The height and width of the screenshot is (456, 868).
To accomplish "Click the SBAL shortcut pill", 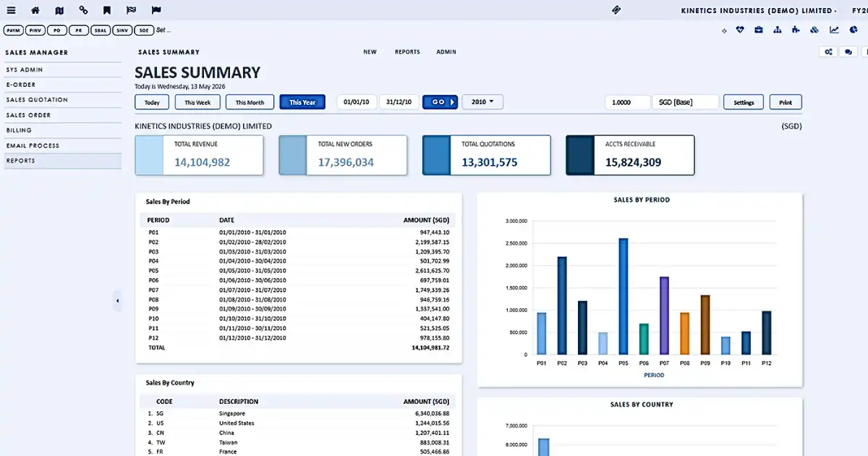I will [x=101, y=30].
